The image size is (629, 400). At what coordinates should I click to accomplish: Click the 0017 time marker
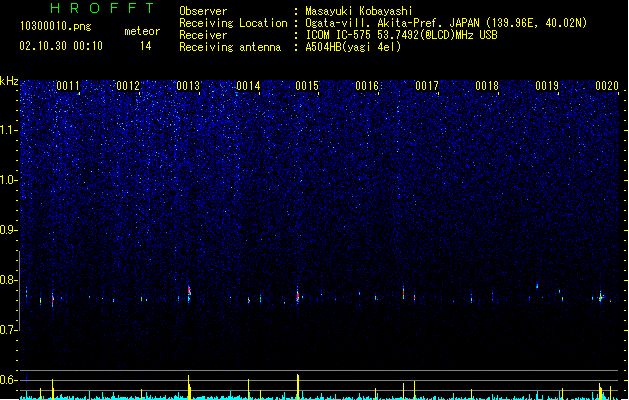(427, 86)
